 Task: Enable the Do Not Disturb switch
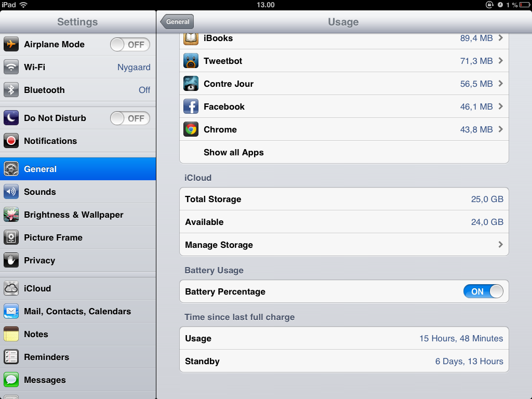click(x=130, y=118)
